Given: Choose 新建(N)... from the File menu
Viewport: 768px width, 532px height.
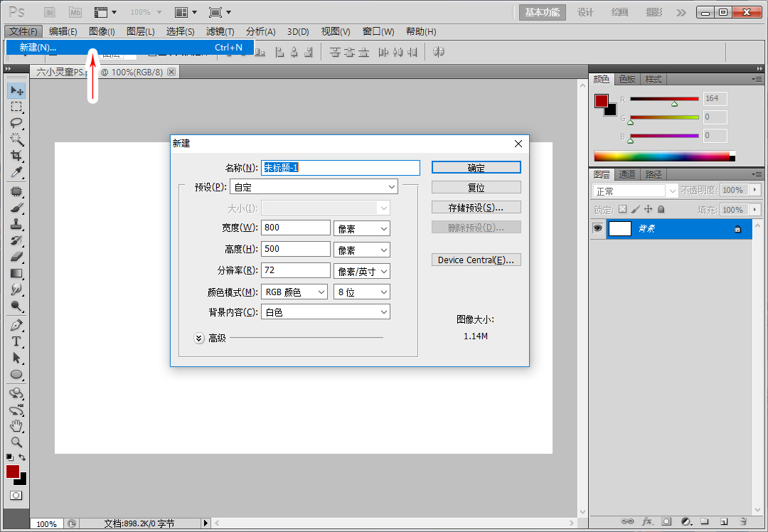Looking at the screenshot, I should click(x=130, y=48).
